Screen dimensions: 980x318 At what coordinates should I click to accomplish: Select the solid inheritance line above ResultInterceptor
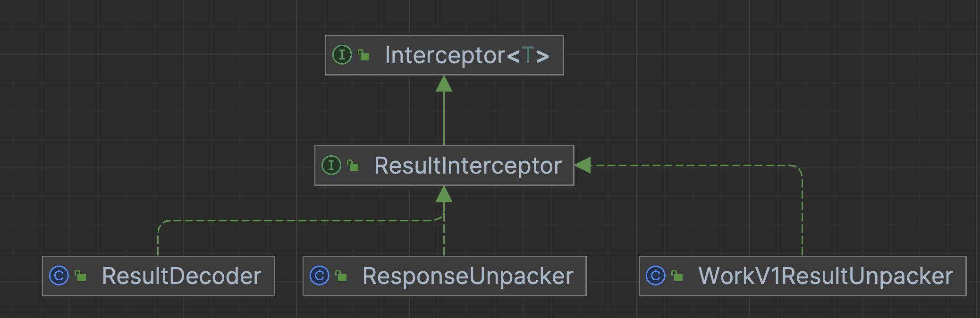click(x=444, y=118)
